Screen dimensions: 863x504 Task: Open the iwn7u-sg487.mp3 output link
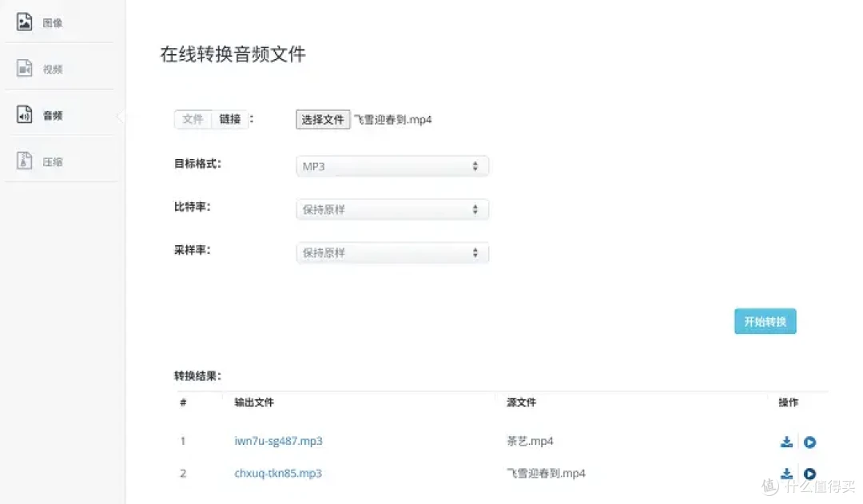coord(279,441)
